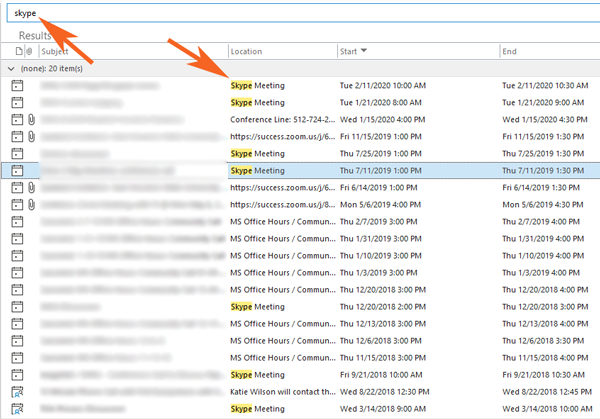
Task: Select zoom.us location of the Mon 5/6/2019 row
Action: pyautogui.click(x=282, y=205)
